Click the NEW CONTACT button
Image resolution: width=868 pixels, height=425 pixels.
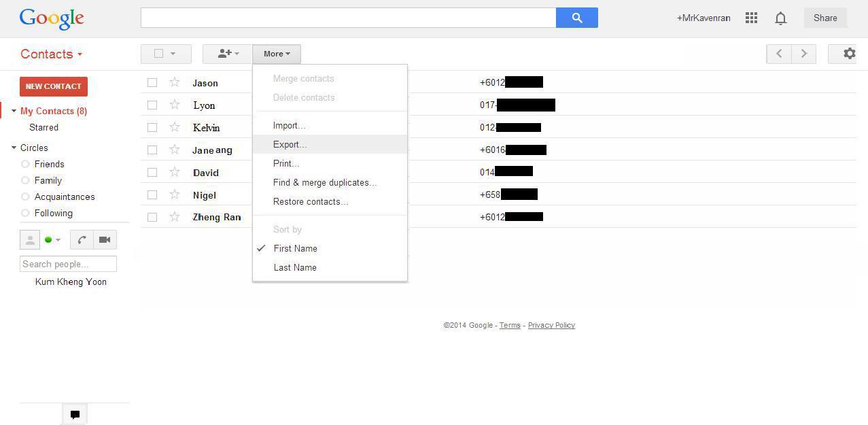click(x=54, y=86)
